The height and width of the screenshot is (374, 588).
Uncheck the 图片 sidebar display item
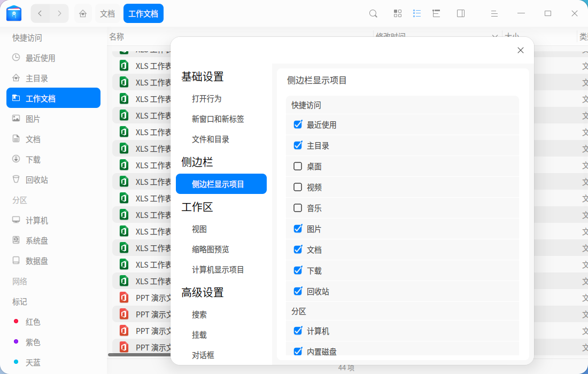(298, 228)
